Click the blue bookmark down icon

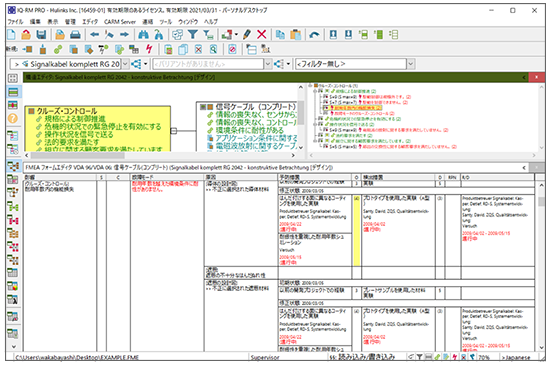pyautogui.click(x=348, y=34)
